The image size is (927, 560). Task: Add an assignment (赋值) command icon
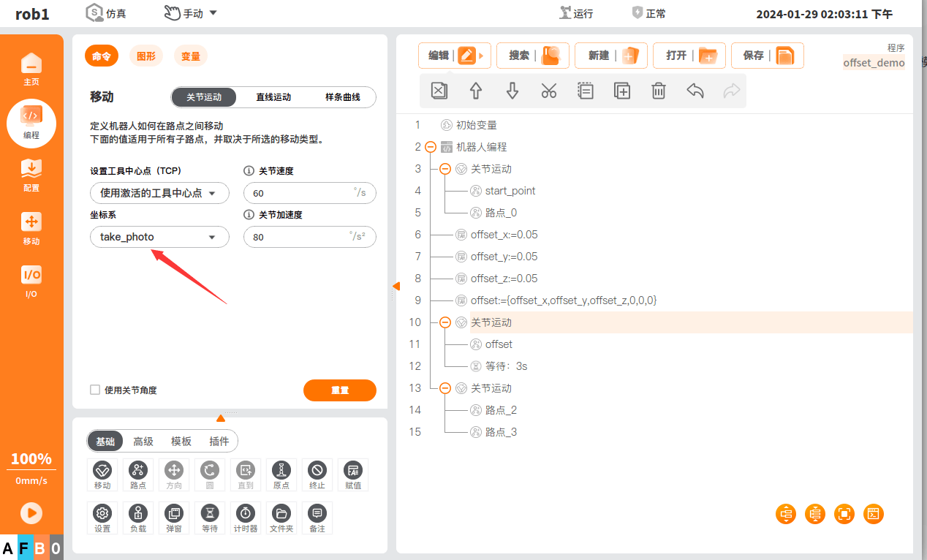(x=353, y=474)
